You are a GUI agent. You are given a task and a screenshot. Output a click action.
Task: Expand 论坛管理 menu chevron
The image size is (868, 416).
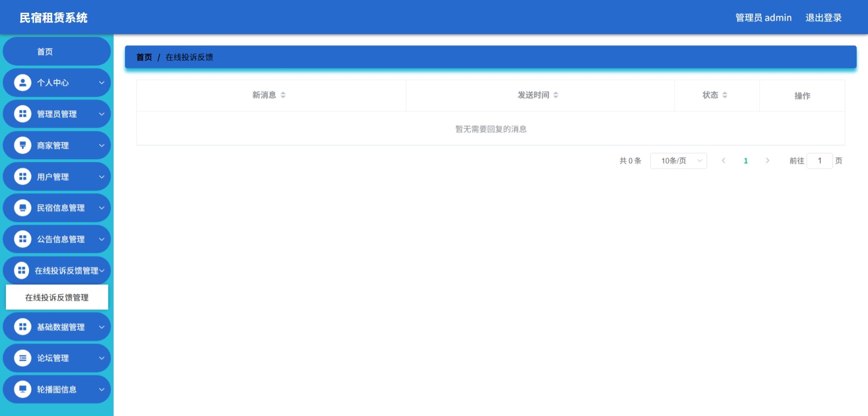click(101, 358)
